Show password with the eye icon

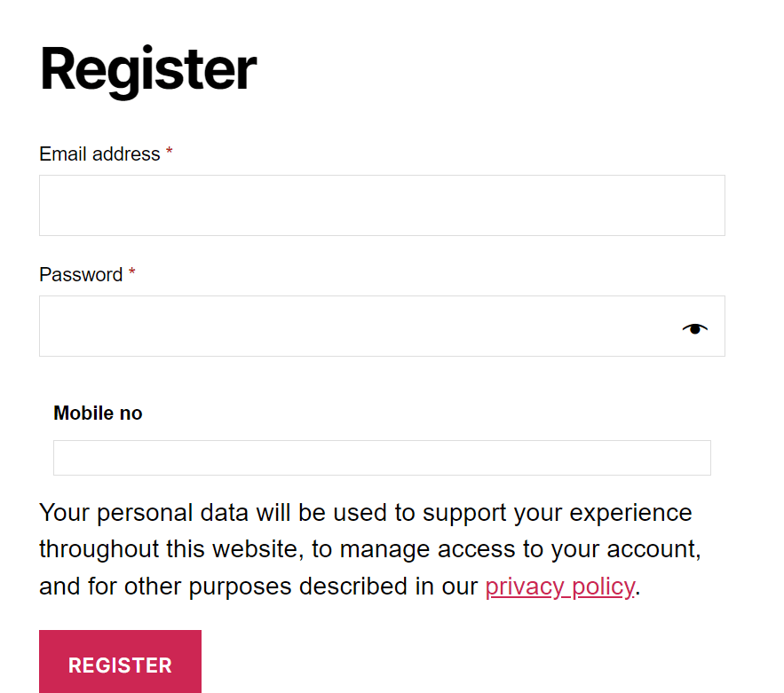point(695,329)
